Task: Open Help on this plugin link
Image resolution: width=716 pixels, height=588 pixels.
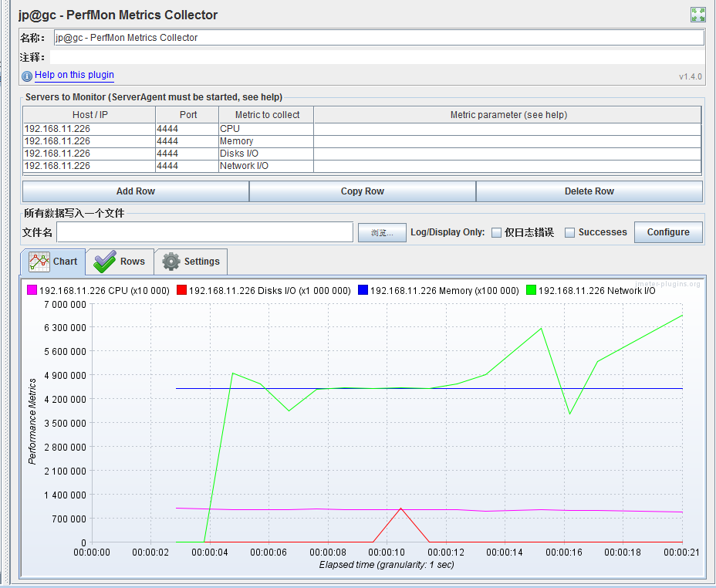Action: tap(74, 75)
